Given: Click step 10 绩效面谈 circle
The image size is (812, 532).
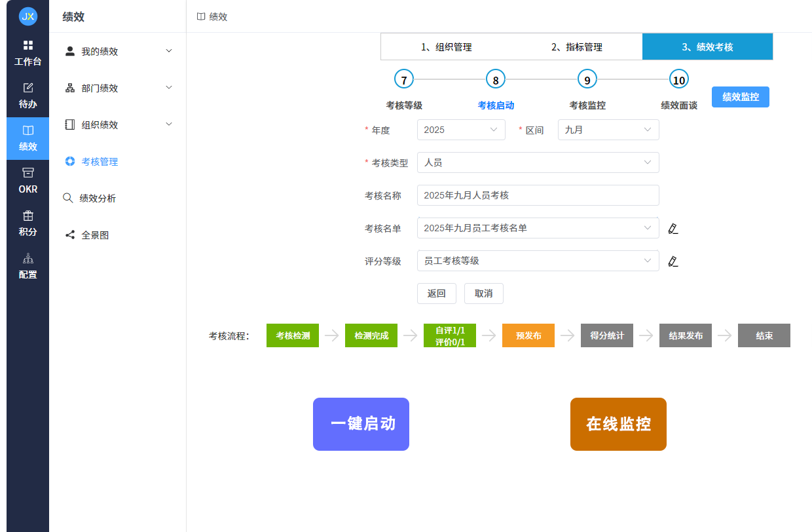Looking at the screenshot, I should pos(679,78).
